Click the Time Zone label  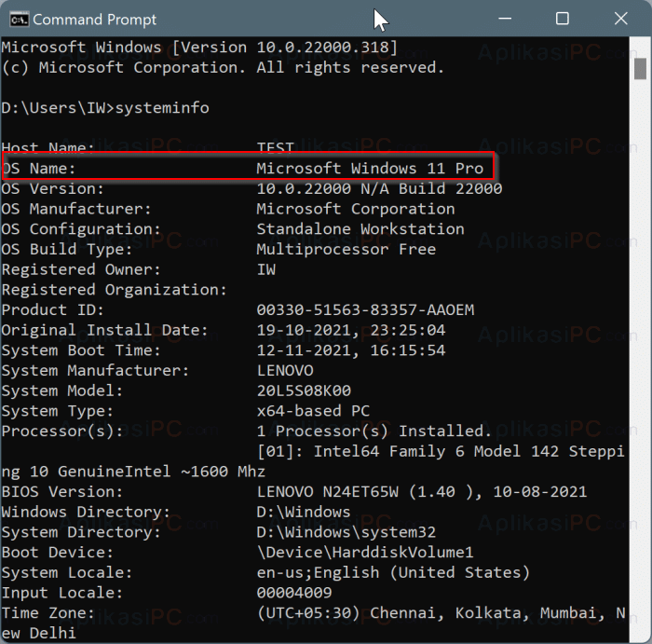48,613
